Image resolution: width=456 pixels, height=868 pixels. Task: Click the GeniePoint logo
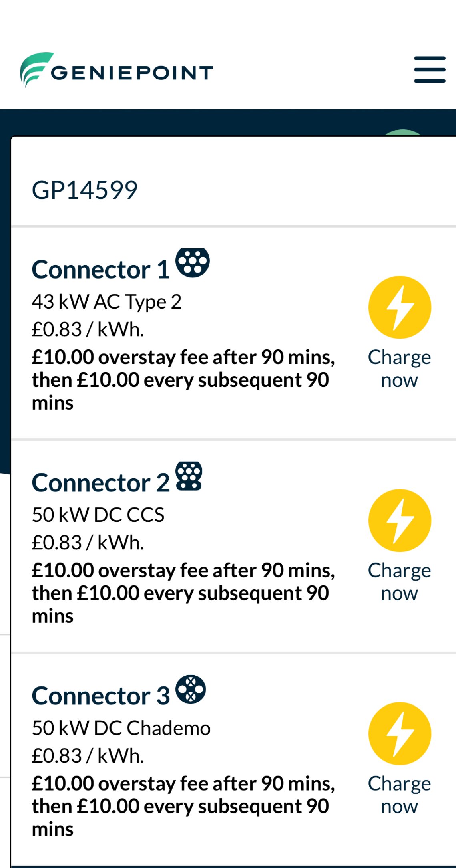click(116, 70)
